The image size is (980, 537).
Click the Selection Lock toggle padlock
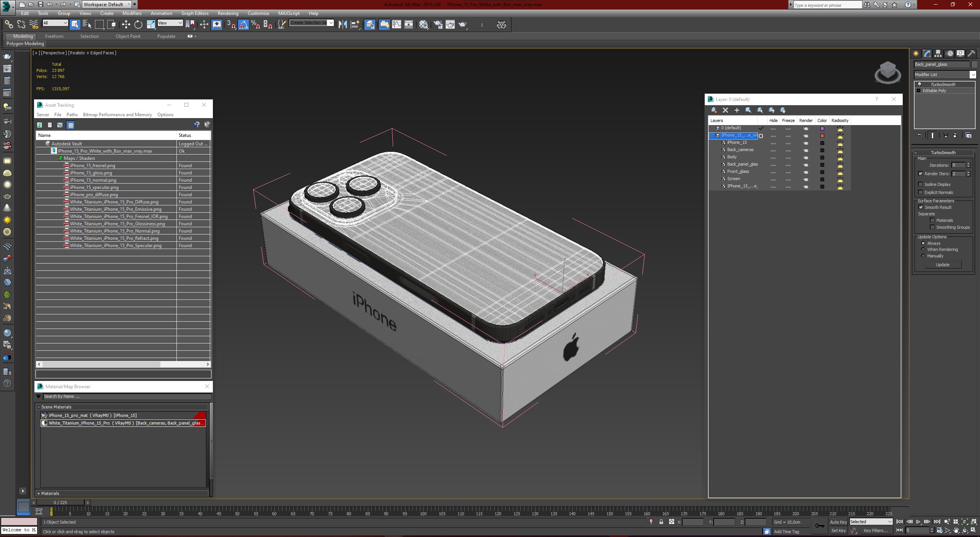[661, 522]
